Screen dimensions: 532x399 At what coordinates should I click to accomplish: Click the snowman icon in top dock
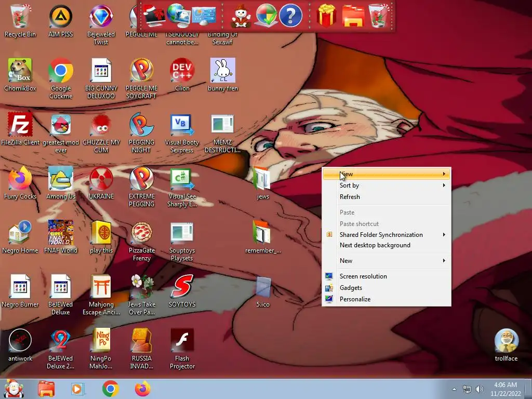241,16
